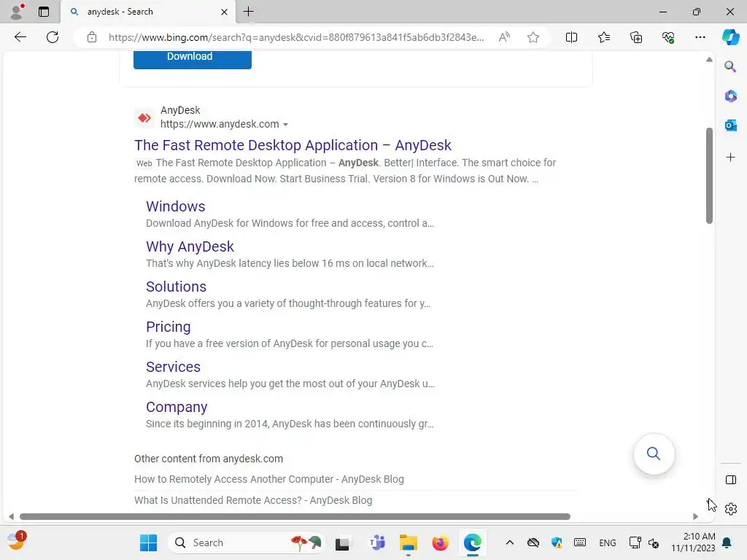
Task: Expand the anydesk.com URL dropdown arrow
Action: click(285, 125)
